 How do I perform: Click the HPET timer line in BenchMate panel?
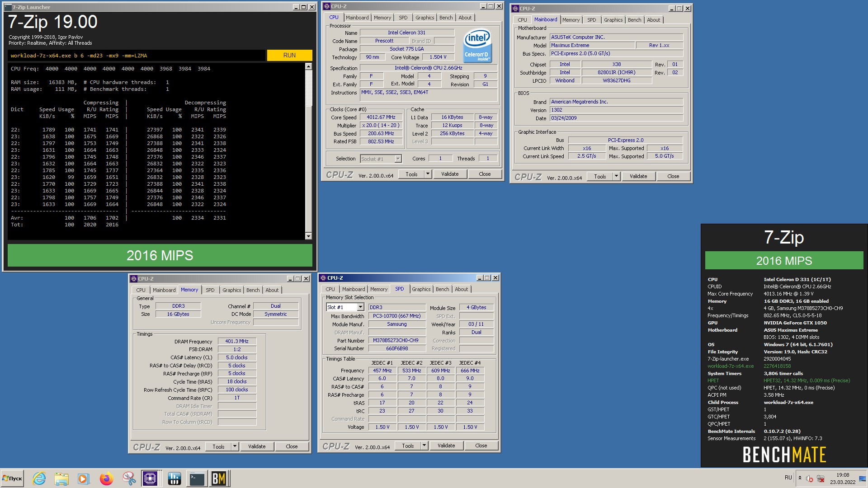pos(779,380)
